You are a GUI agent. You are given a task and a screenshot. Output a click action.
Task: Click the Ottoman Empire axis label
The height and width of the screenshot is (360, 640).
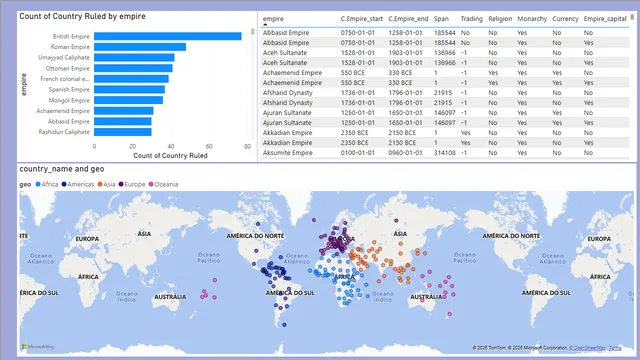[x=67, y=68]
